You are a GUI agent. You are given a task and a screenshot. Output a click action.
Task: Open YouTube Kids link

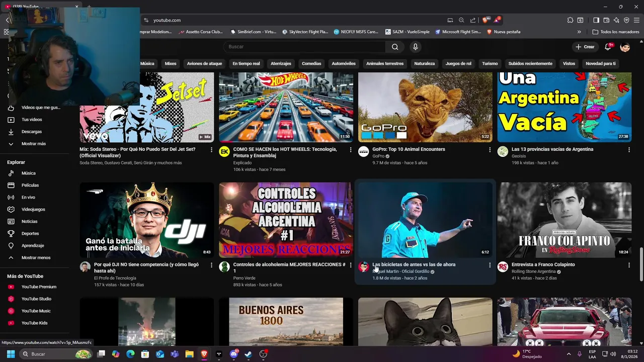coord(33,323)
